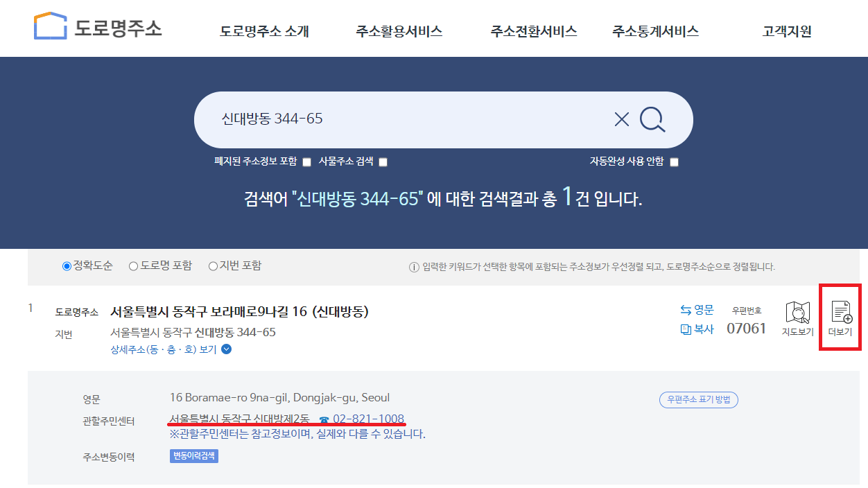Click phone number 02-821-1008 link

(x=368, y=419)
